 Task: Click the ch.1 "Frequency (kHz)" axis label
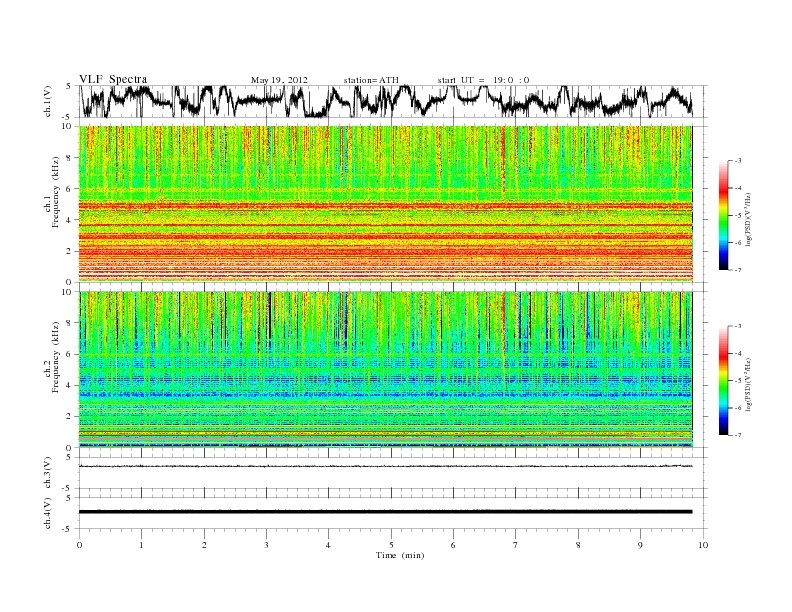(x=56, y=192)
